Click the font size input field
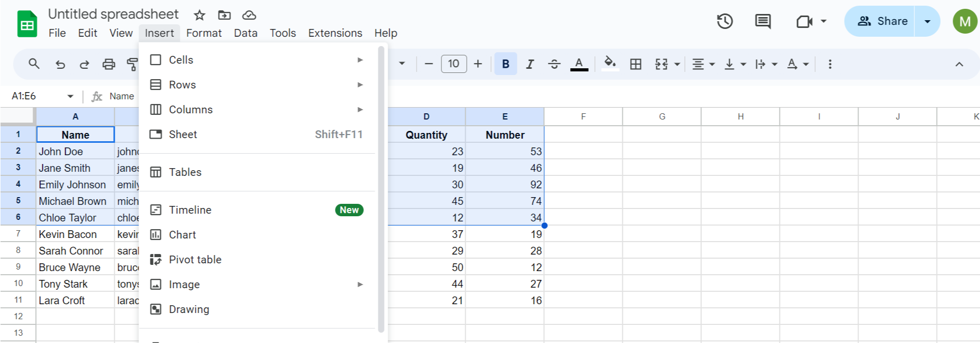This screenshot has width=980, height=343. 454,64
